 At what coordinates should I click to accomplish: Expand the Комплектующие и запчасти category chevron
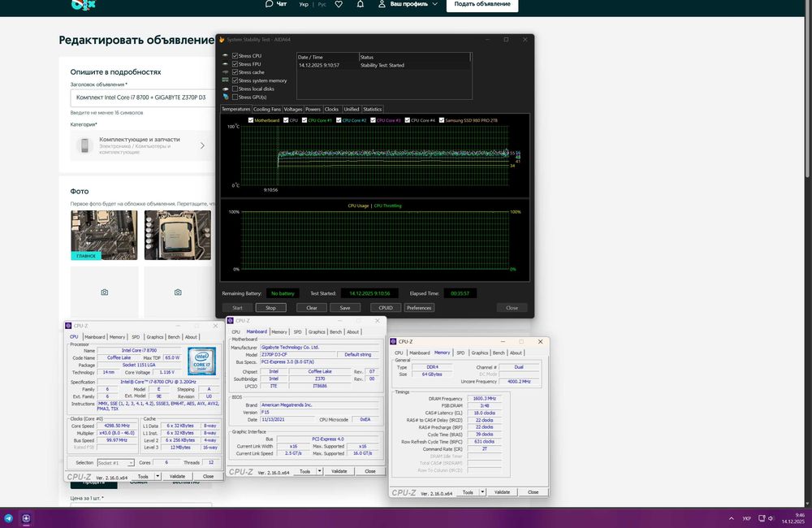(x=202, y=145)
